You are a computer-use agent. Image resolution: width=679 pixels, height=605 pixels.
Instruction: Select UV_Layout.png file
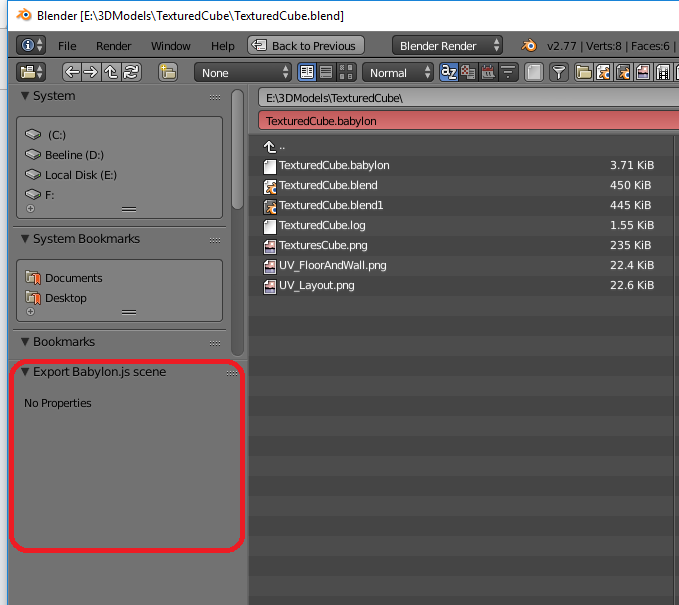pyautogui.click(x=461, y=285)
